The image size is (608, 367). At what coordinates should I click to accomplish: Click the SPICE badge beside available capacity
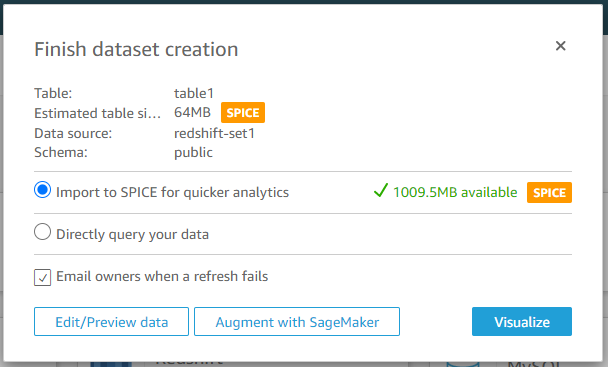[549, 192]
